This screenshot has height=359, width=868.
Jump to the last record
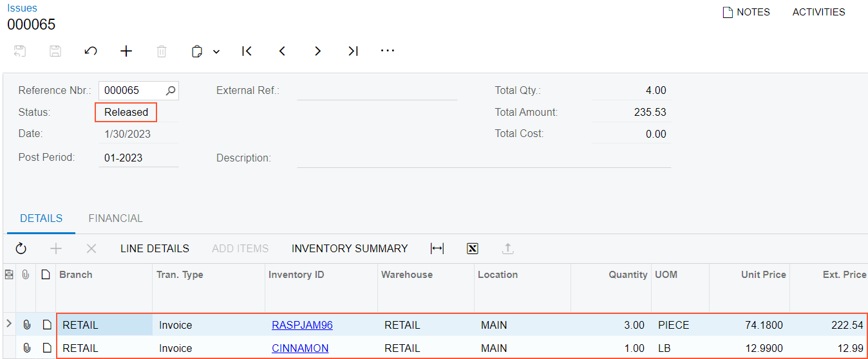pos(353,51)
